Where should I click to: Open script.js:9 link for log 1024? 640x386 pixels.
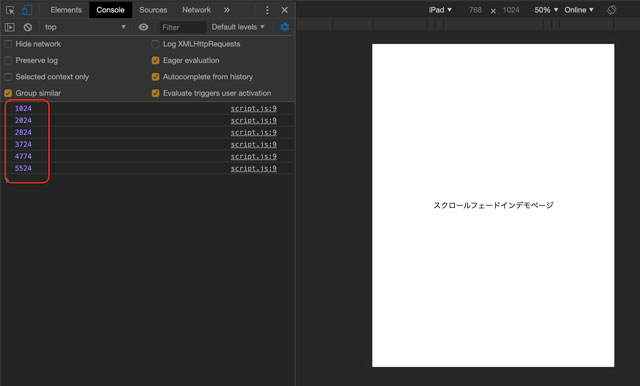[253, 109]
